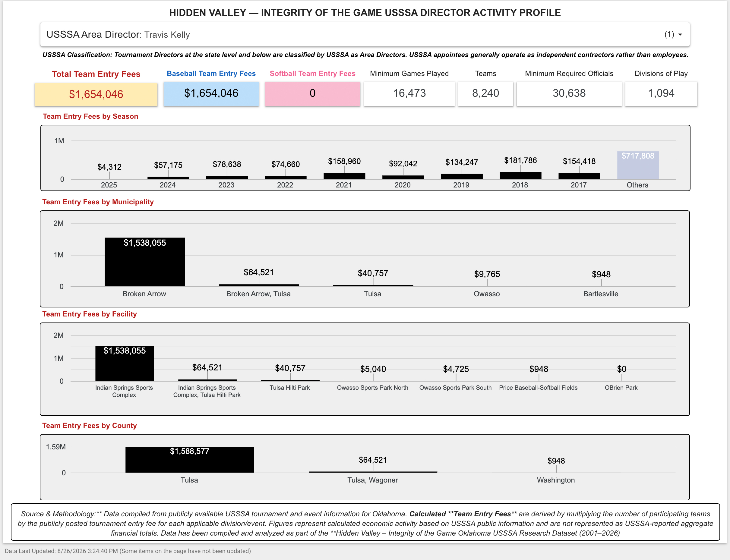Click the Team Entry Fees by Facility heading
The image size is (730, 560).
pos(89,314)
